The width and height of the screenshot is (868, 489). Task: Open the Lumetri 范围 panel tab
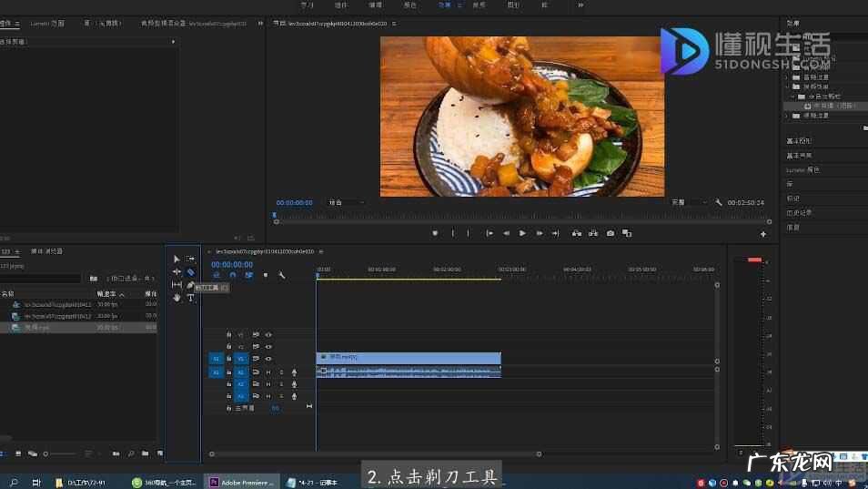47,23
